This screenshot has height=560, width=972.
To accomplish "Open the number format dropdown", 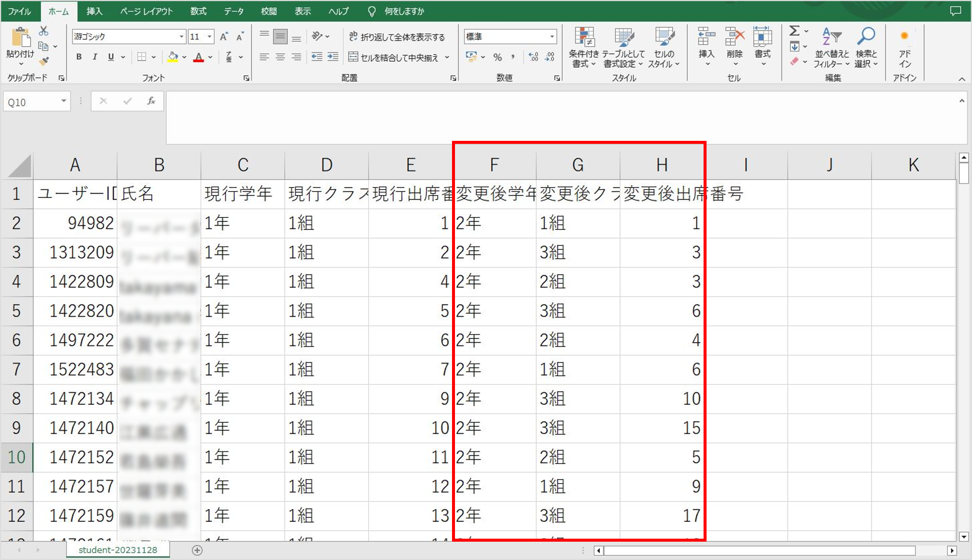I will [552, 37].
